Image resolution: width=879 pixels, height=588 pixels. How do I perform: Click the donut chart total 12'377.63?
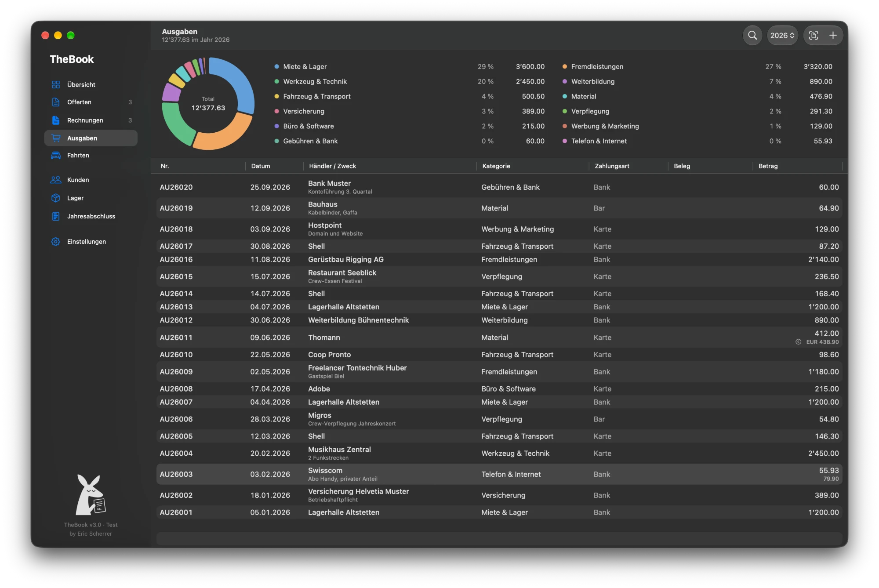[208, 108]
